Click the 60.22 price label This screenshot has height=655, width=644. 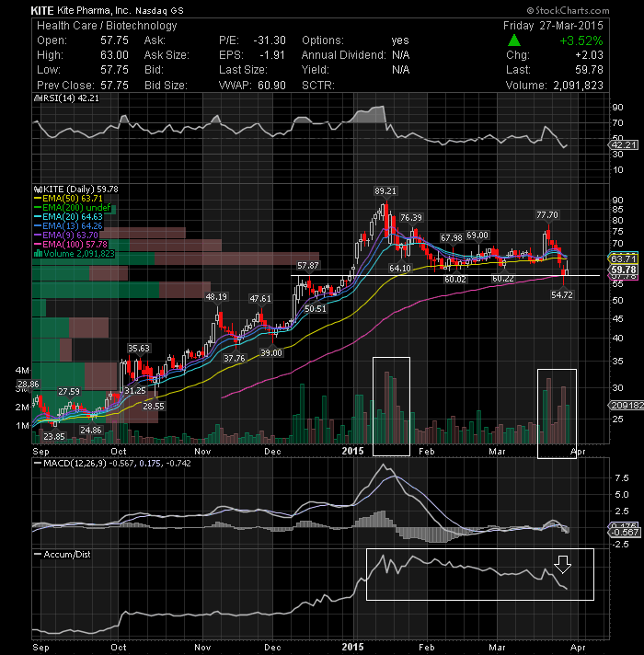tap(503, 279)
